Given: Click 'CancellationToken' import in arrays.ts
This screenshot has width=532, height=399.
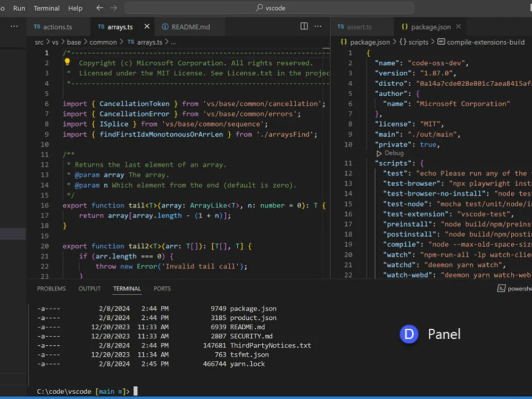Looking at the screenshot, I should click(135, 104).
